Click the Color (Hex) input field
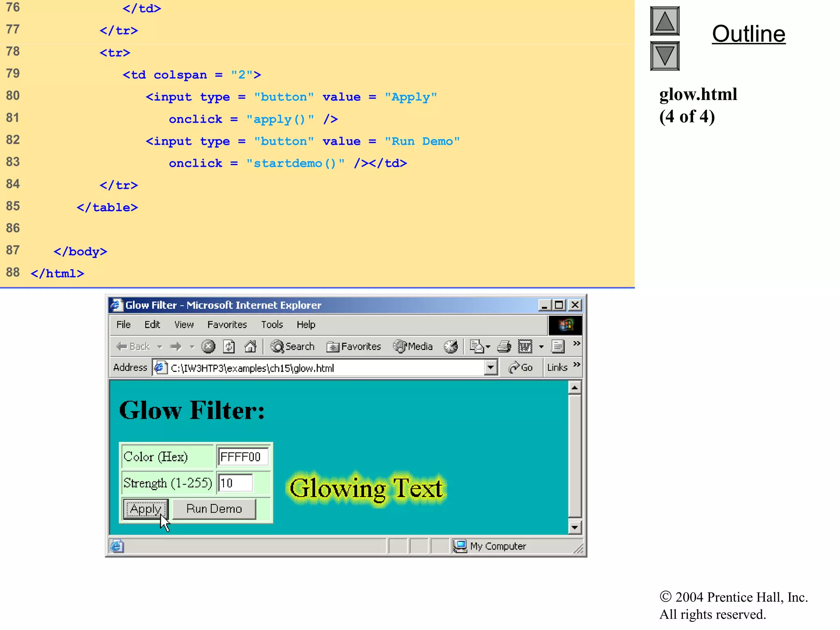This screenshot has width=840, height=630. pyautogui.click(x=243, y=457)
